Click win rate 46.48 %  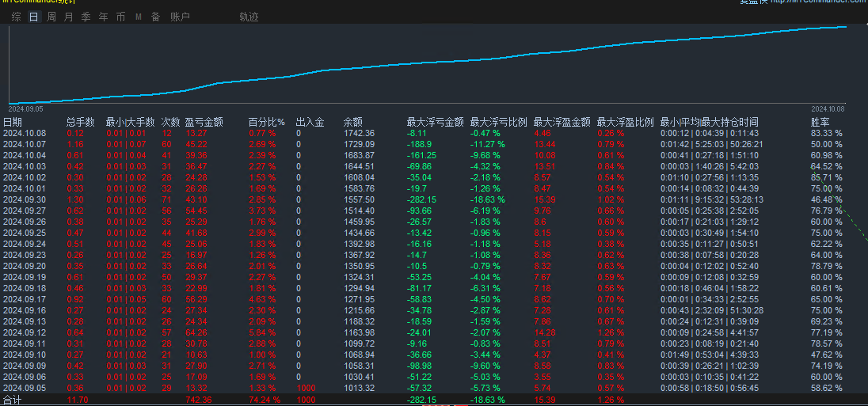[827, 199]
